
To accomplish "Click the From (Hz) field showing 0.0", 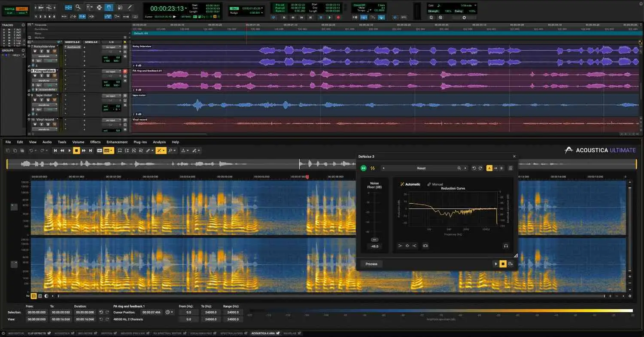I will 188,312.
